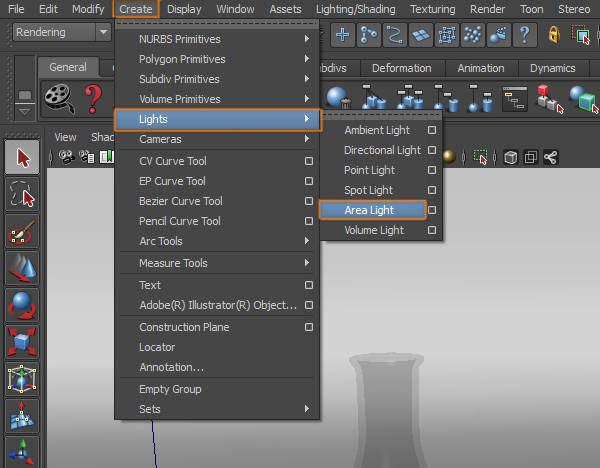Select the arrow Select tool

click(23, 158)
